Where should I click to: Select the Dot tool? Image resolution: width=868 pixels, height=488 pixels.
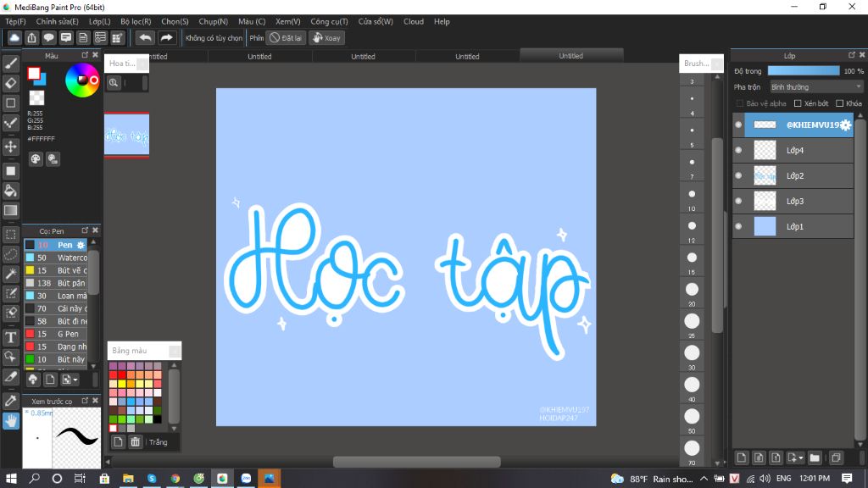pos(10,123)
